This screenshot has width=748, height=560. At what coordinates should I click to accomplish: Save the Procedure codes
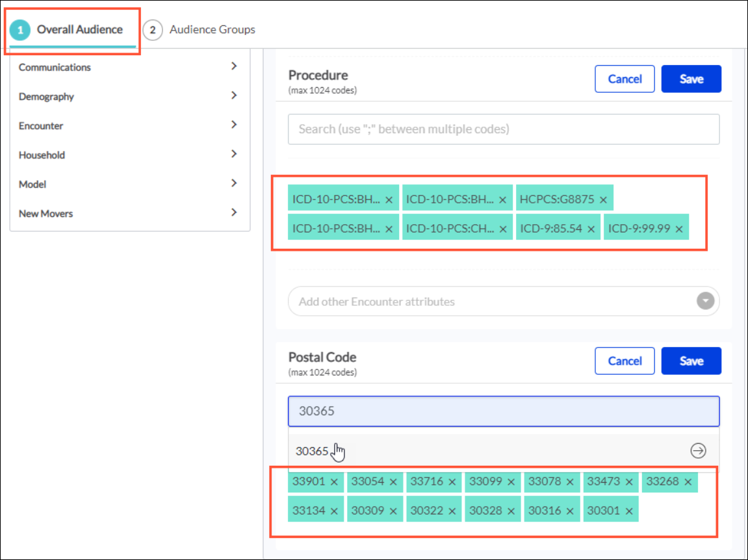click(691, 79)
